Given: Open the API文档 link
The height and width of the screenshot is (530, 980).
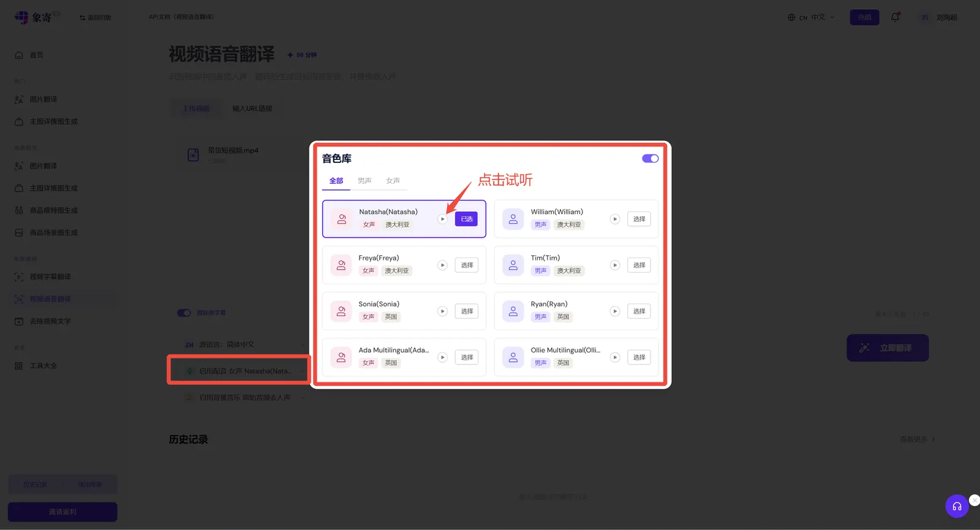Looking at the screenshot, I should (x=181, y=17).
